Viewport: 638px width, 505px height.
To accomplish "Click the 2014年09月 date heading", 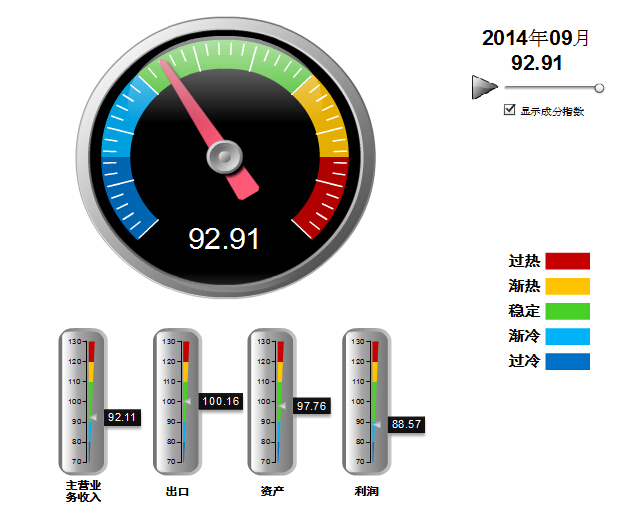I will coord(536,39).
